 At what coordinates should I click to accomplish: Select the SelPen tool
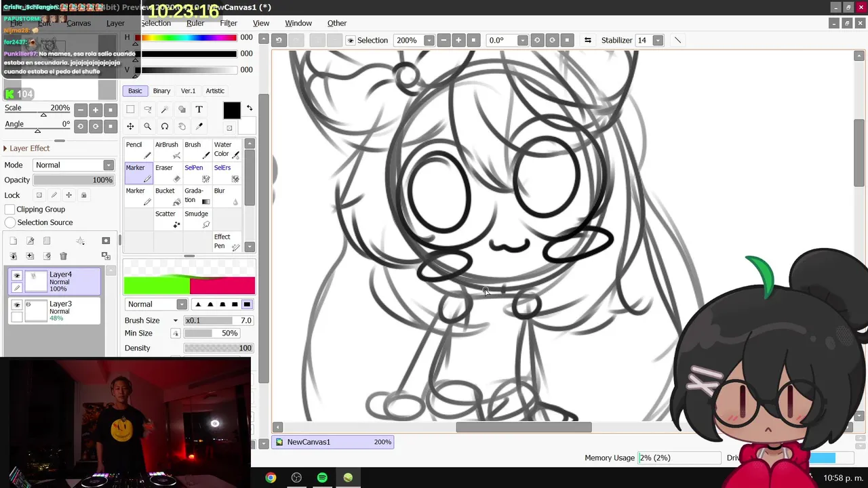point(197,173)
